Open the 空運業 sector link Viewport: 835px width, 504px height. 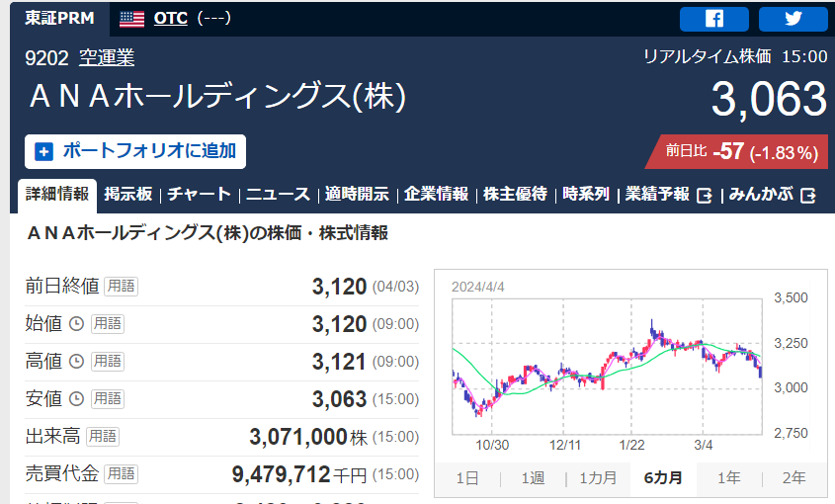(x=107, y=57)
